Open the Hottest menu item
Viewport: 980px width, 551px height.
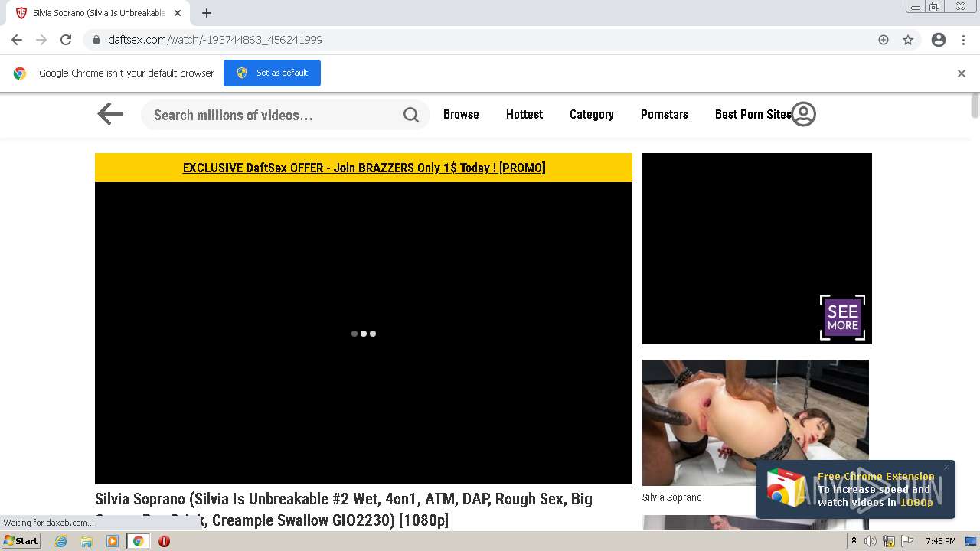point(524,114)
